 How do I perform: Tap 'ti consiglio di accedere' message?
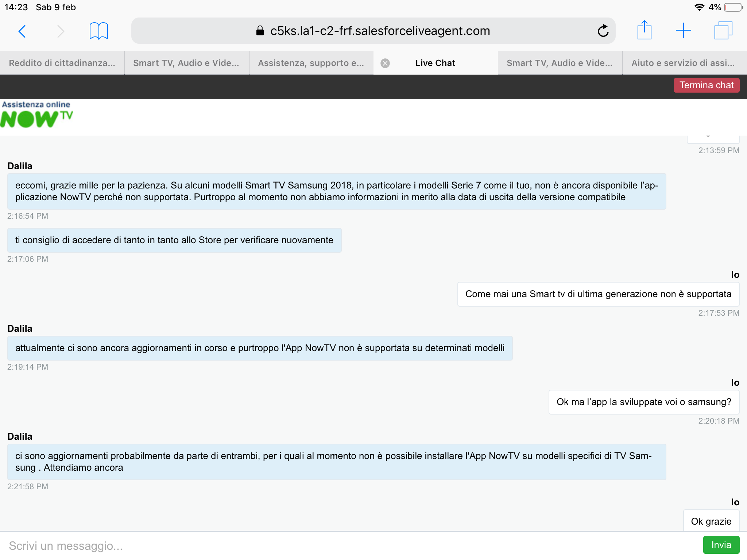point(174,240)
